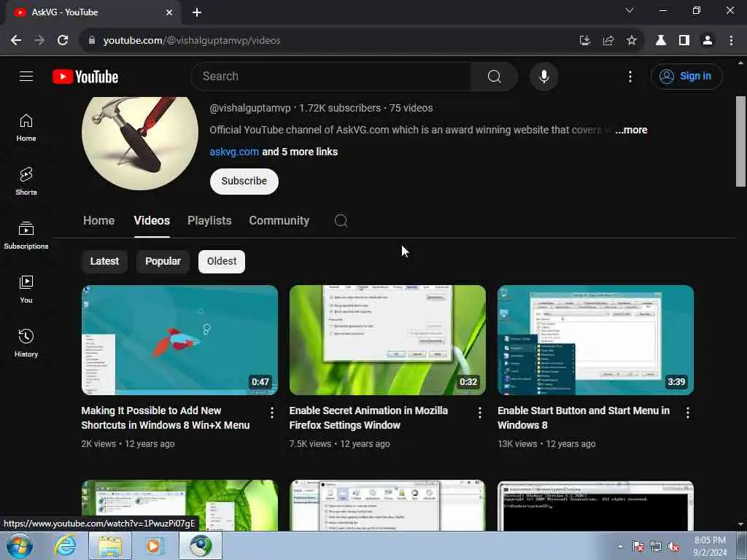747x560 pixels.
Task: Open Subscriptions in the sidebar
Action: [x=26, y=236]
